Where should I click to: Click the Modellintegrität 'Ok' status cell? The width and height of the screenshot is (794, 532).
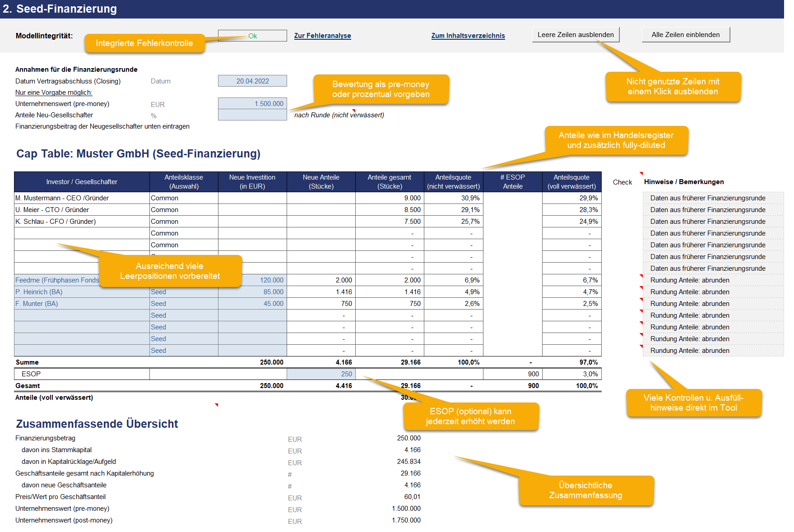coord(252,36)
